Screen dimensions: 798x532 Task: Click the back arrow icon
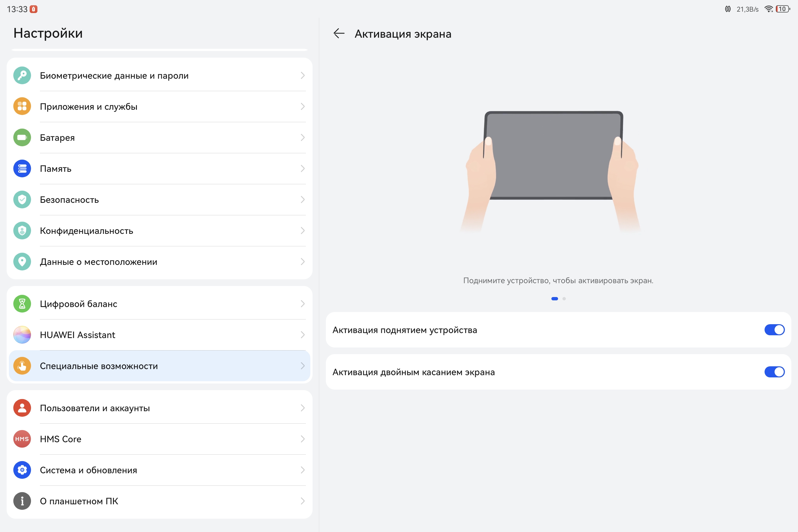[x=339, y=34]
